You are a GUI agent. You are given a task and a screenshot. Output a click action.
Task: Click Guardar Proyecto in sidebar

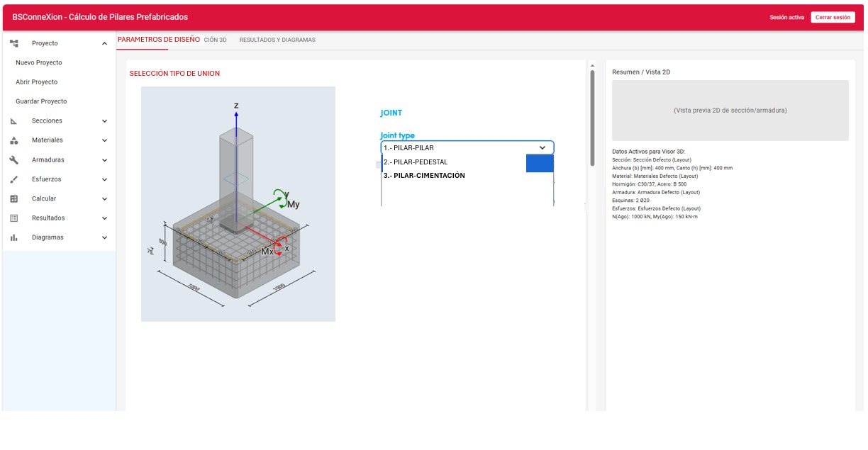(x=41, y=101)
